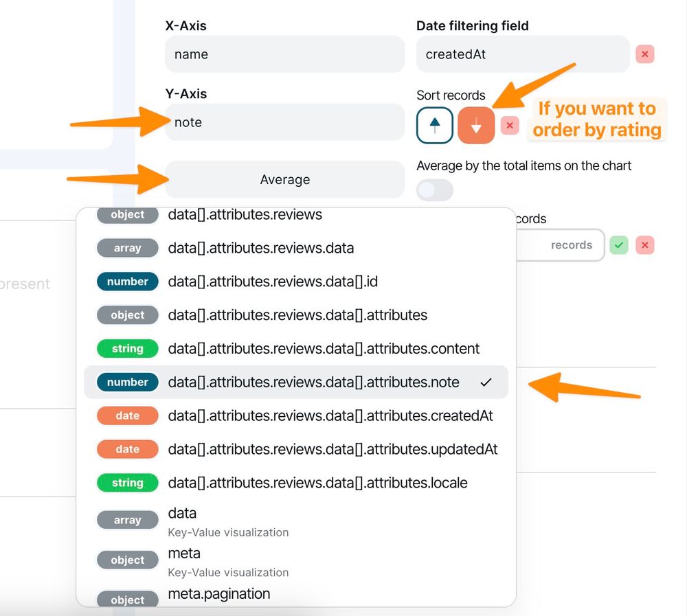This screenshot has height=616, width=687.
Task: Toggle the checkmark on attributes.note field
Action: 486,382
